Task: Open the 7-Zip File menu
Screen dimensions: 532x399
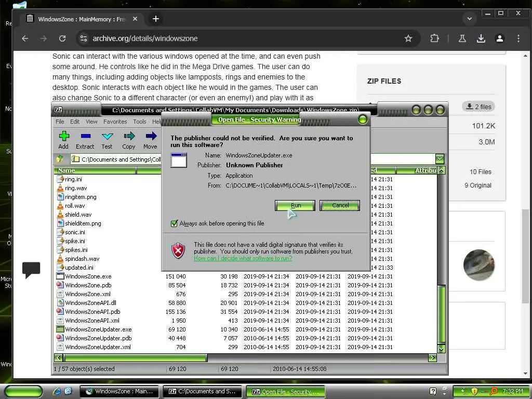Action: 60,122
